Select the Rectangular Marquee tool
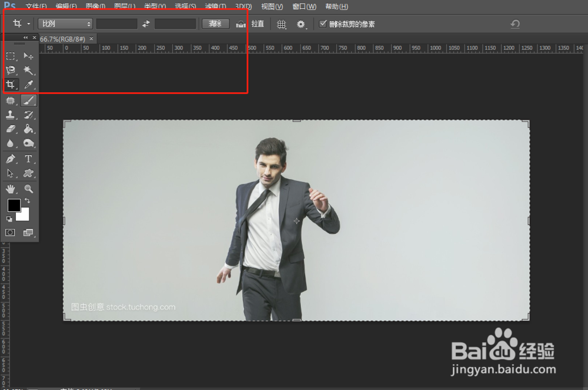Viewport: 588px width, 390px height. 11,56
